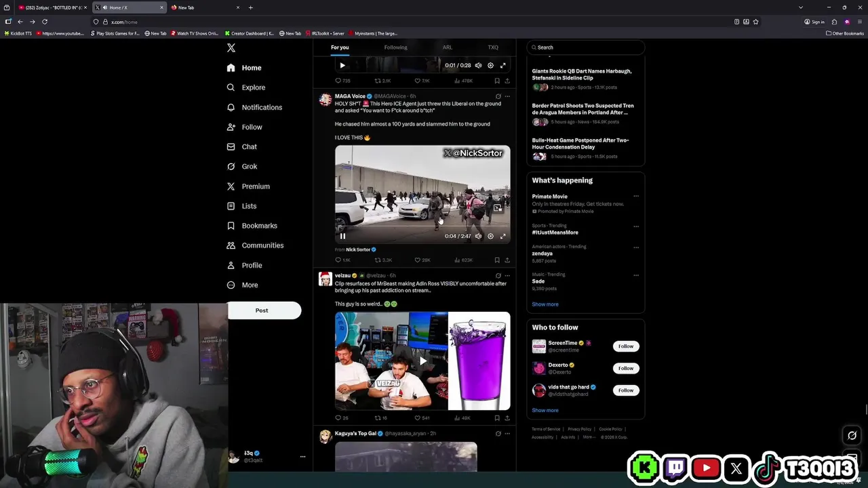
Task: Click Show more under Who to follow
Action: (545, 410)
